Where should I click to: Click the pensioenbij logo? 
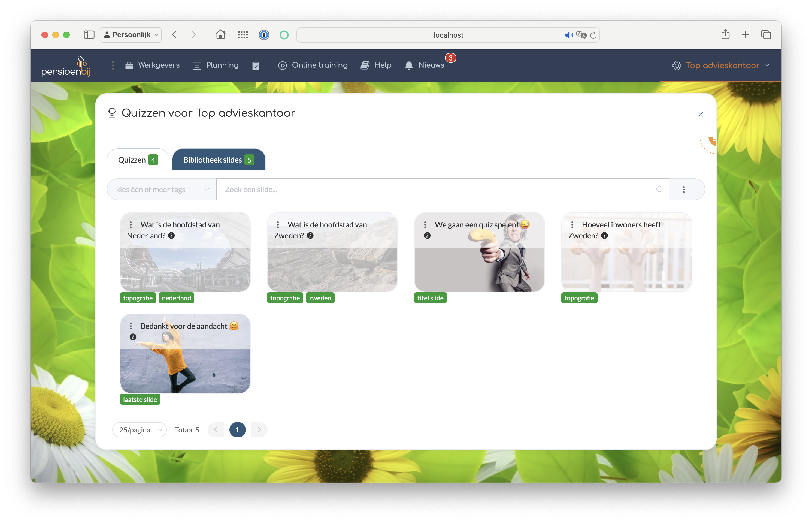(x=66, y=66)
